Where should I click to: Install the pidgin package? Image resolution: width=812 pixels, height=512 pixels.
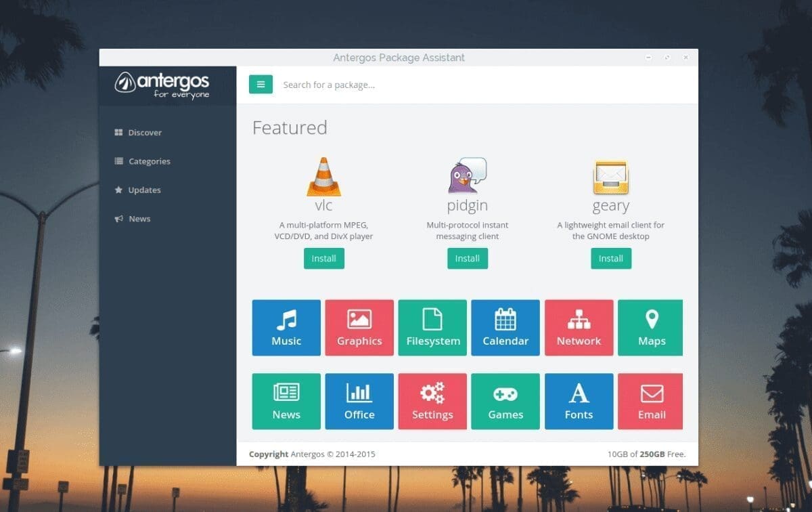(468, 259)
